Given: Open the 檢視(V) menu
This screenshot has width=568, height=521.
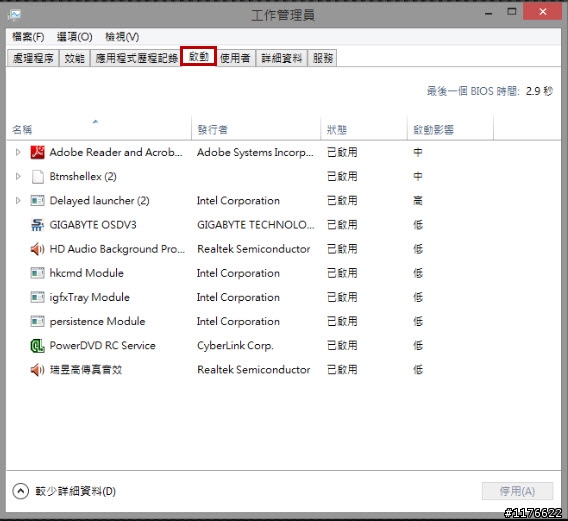Looking at the screenshot, I should tap(122, 37).
